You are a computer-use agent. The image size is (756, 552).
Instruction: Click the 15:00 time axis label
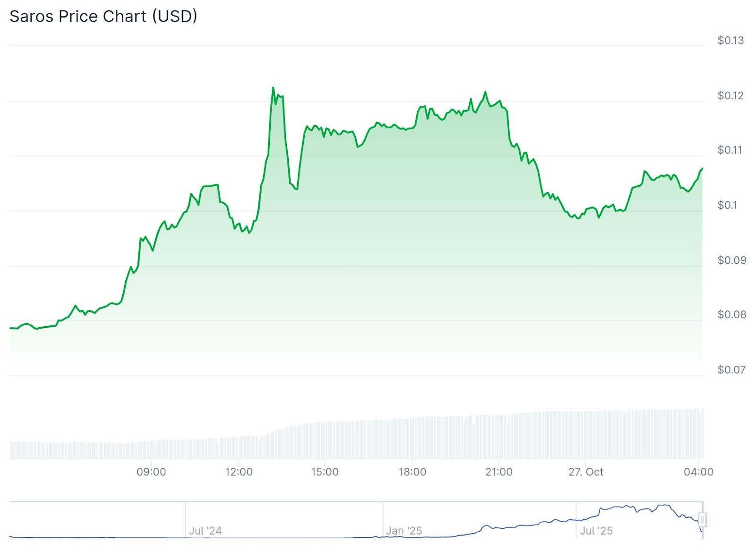coord(325,472)
